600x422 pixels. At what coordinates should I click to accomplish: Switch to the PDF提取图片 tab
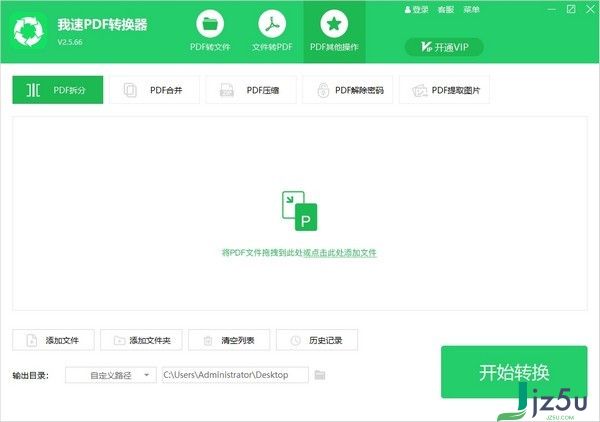pyautogui.click(x=444, y=90)
